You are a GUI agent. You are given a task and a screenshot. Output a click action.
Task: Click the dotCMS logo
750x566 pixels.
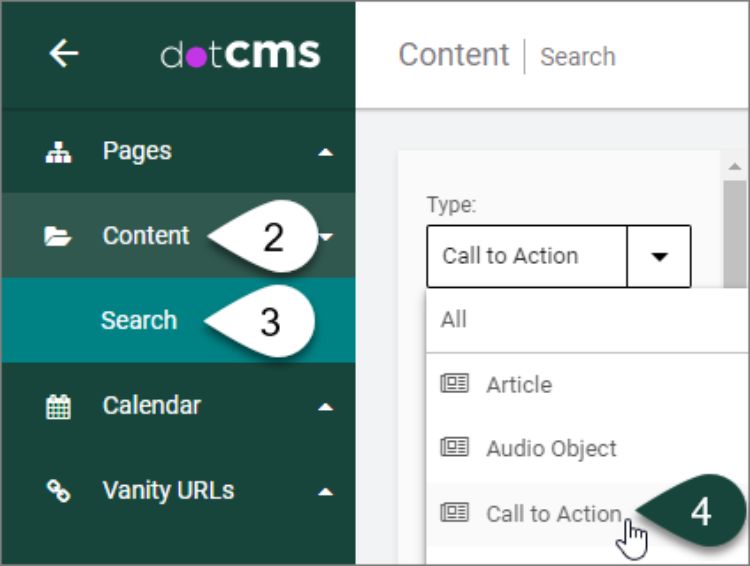(240, 55)
